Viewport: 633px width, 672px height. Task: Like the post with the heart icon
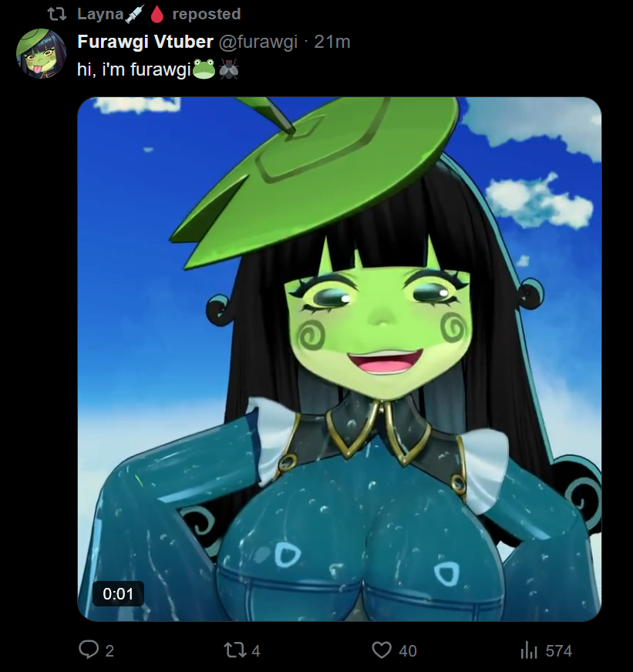tap(382, 650)
